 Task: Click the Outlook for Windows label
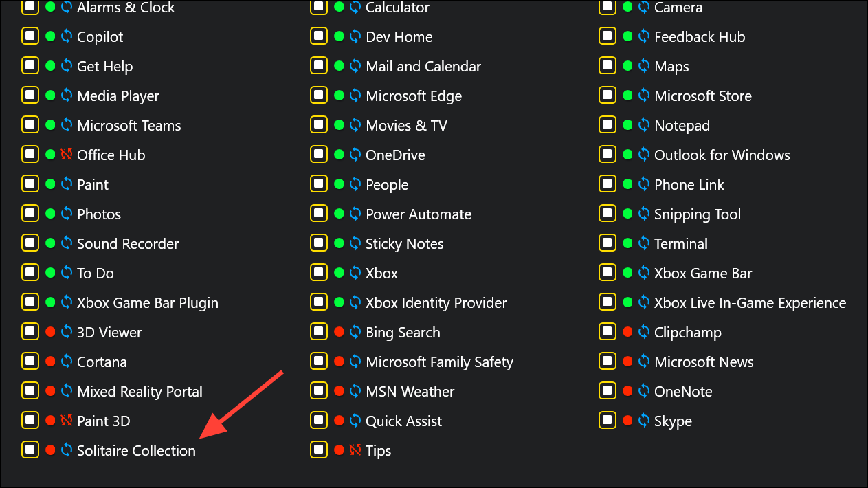pyautogui.click(x=722, y=155)
